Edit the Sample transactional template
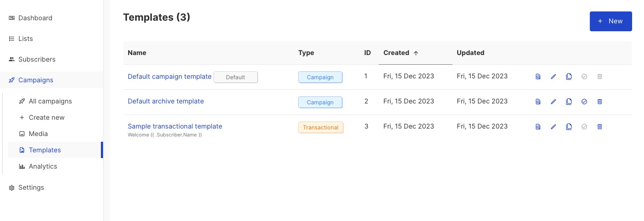The image size is (644, 221). (553, 127)
